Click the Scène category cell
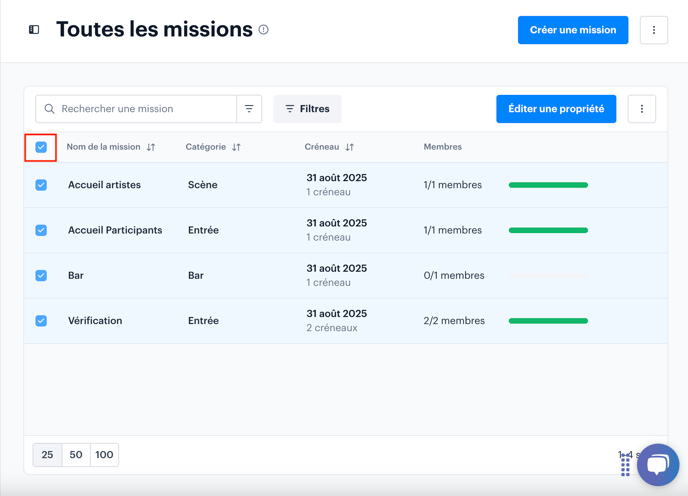This screenshot has width=688, height=496. [x=203, y=185]
